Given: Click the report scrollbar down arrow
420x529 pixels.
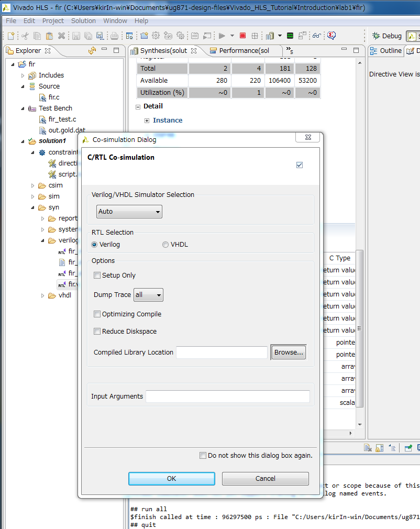Looking at the screenshot, I should (360, 424).
